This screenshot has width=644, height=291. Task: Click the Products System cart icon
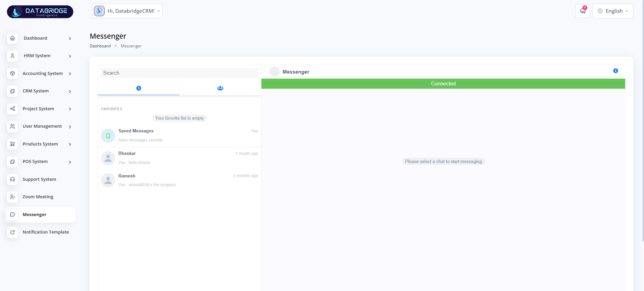click(x=12, y=144)
